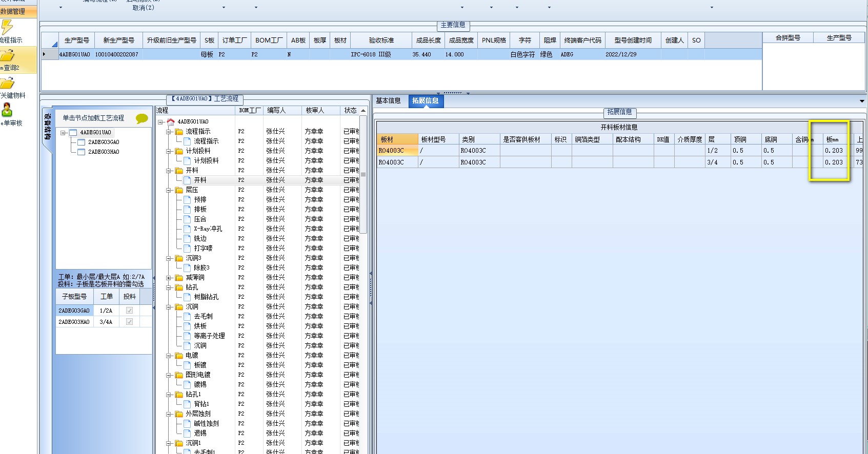The height and width of the screenshot is (454, 868).
Task: Click the 图形电镀 folder icon
Action: [x=179, y=375]
